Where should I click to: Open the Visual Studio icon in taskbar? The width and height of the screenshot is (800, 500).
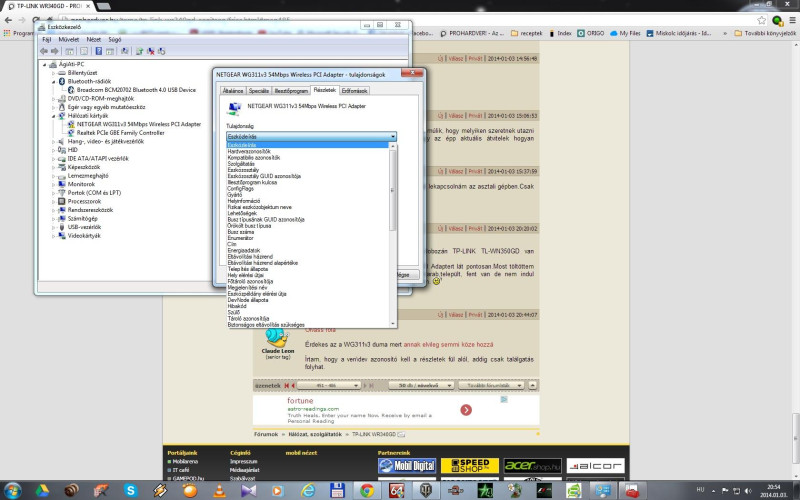[x=249, y=491]
